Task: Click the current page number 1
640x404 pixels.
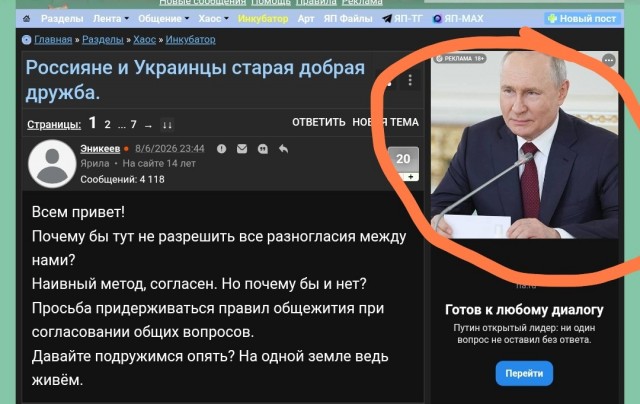Action: coord(93,122)
